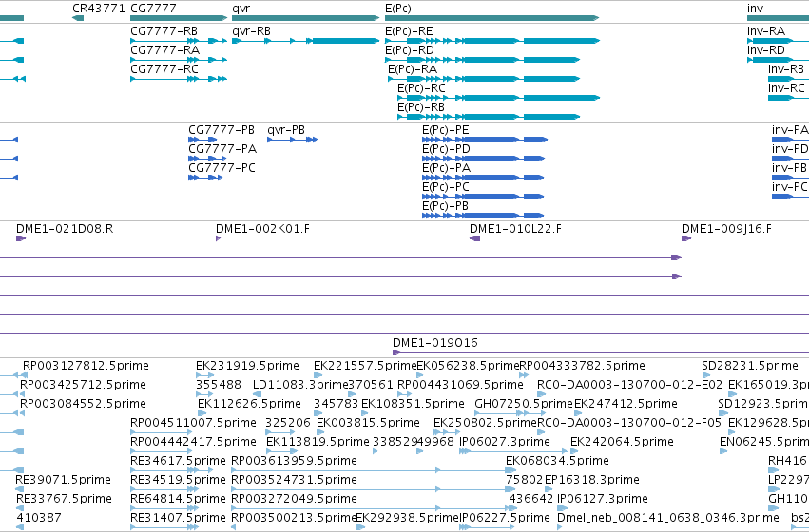
Task: Select the EK247412.5prime EST label
Action: point(626,404)
